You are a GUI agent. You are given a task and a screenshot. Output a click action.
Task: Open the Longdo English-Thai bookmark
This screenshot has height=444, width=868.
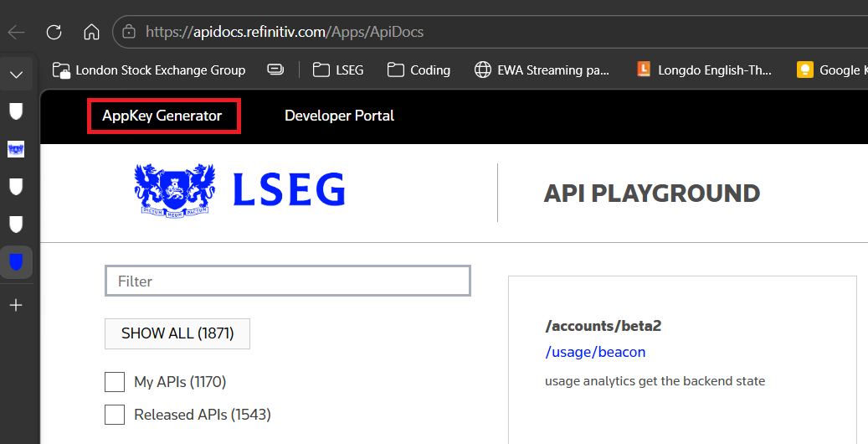tap(704, 70)
